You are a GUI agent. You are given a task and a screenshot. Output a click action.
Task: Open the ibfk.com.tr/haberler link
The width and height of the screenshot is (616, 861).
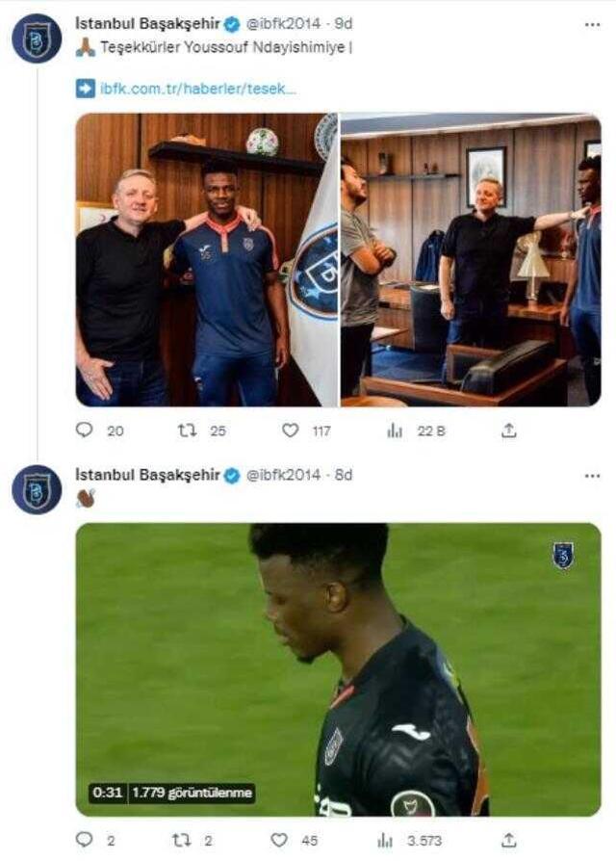point(198,89)
